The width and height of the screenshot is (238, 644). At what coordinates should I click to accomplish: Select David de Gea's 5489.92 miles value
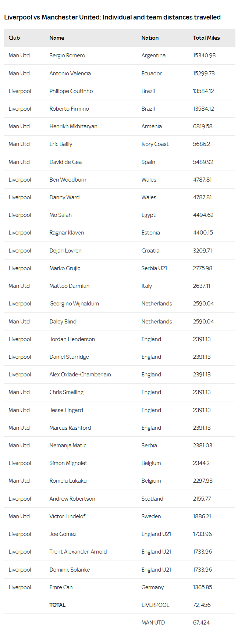(x=203, y=162)
